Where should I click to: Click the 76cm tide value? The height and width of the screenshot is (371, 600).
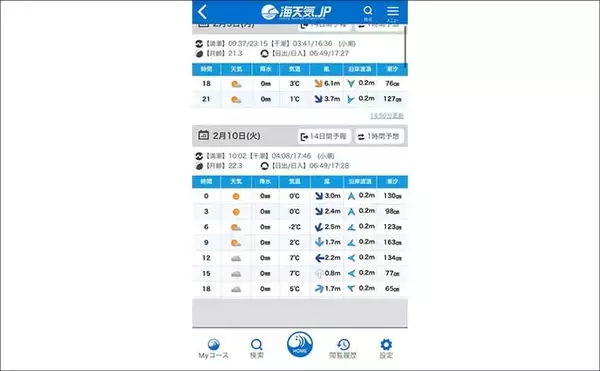click(x=392, y=83)
